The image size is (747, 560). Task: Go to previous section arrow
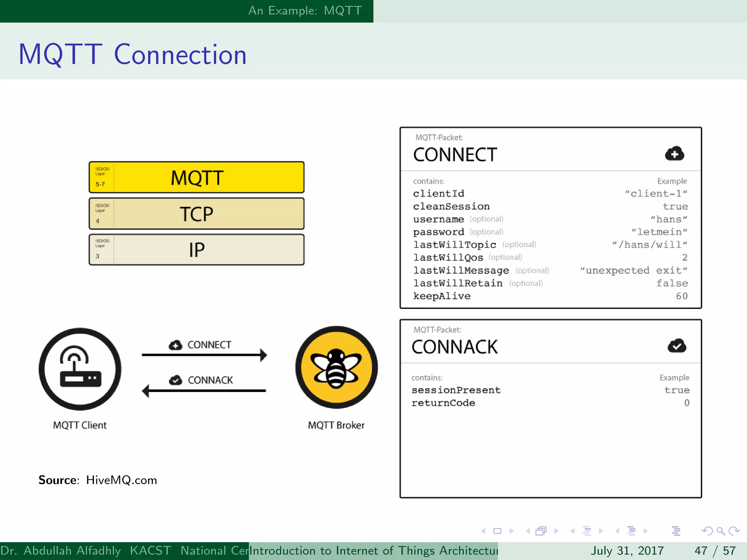[x=617, y=531]
